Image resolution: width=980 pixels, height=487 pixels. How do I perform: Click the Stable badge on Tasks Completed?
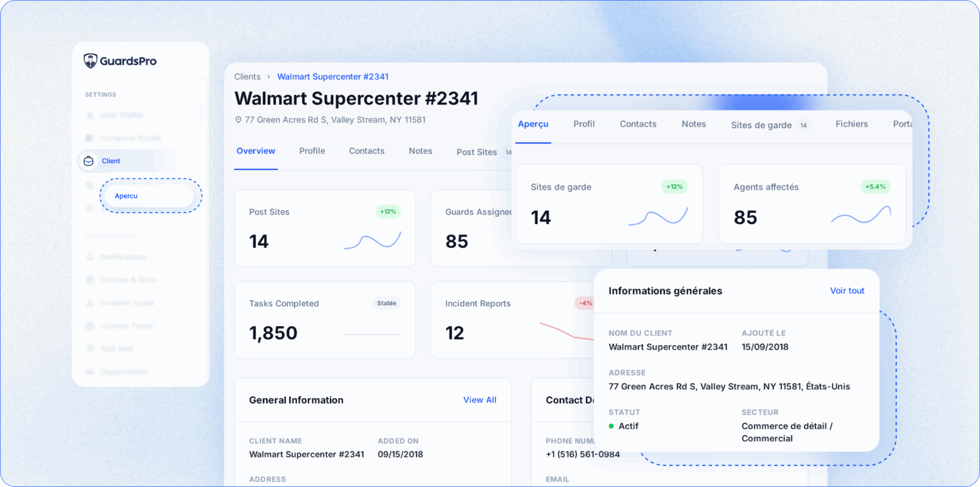386,303
